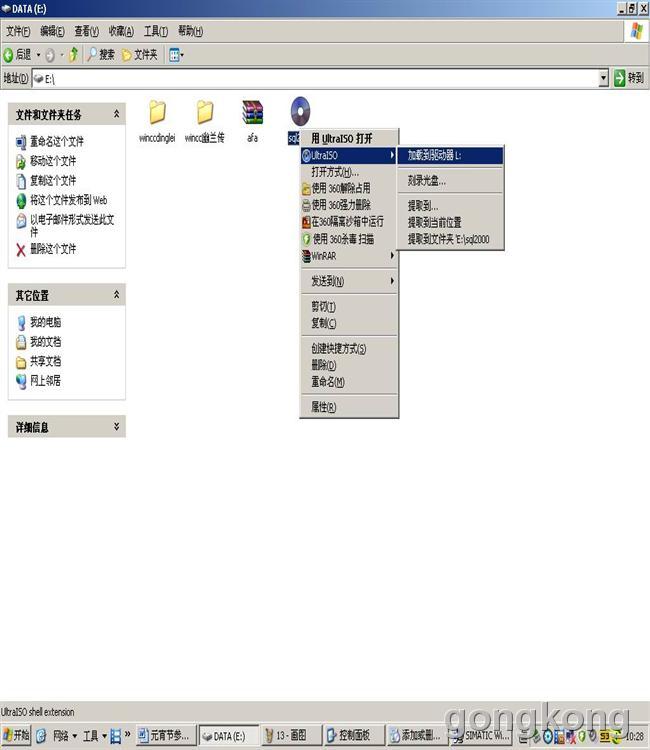Choose 加载到驱动器 L: in UltraISO submenu
The image size is (650, 750).
pyautogui.click(x=440, y=155)
